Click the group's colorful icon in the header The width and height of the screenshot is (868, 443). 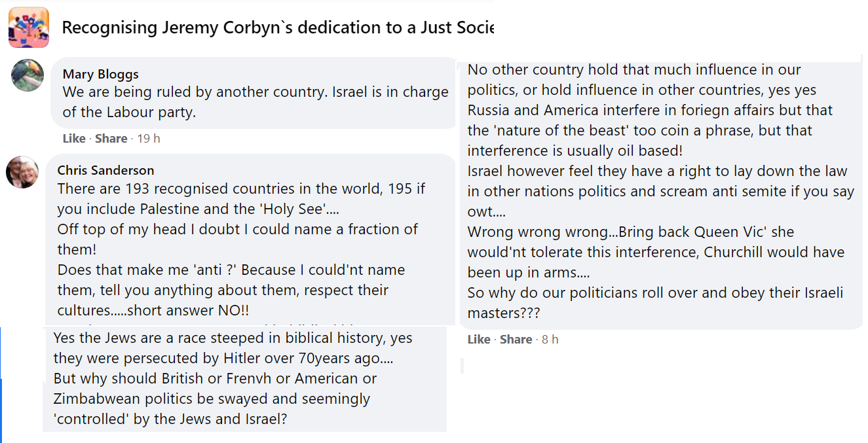click(29, 27)
